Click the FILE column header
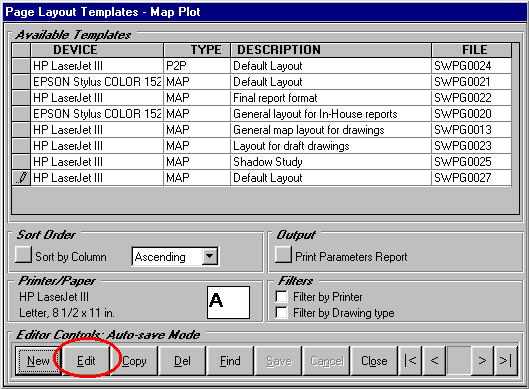529x389 pixels. [471, 50]
